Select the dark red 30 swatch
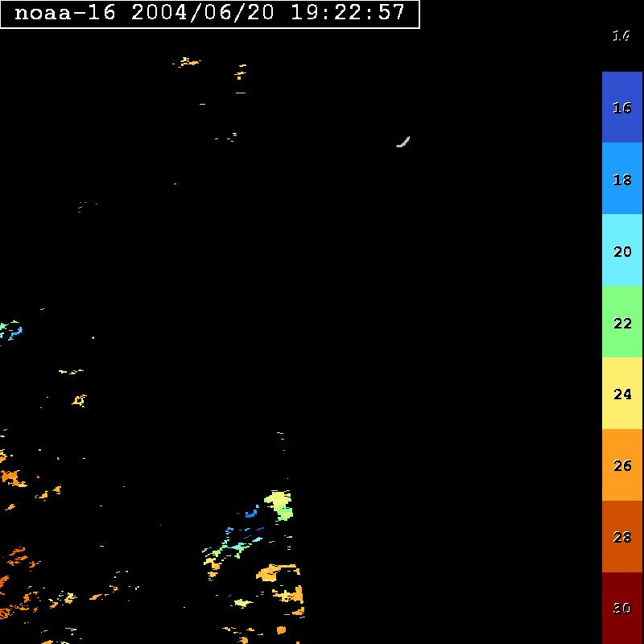644x644 pixels. click(x=621, y=608)
